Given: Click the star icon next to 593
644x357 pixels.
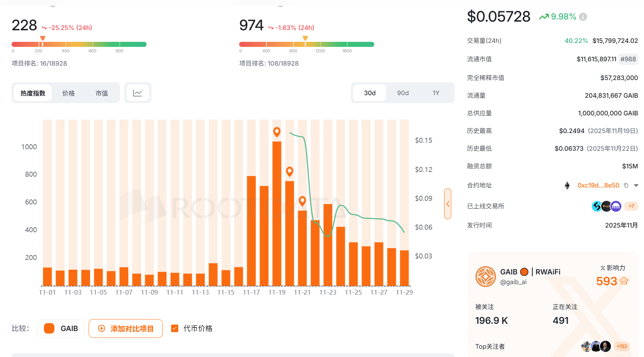Looking at the screenshot, I should point(624,281).
